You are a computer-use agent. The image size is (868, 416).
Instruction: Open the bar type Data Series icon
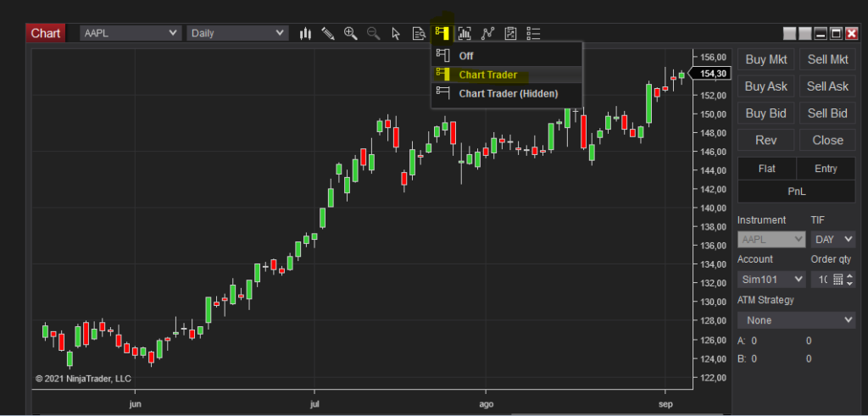pyautogui.click(x=305, y=34)
